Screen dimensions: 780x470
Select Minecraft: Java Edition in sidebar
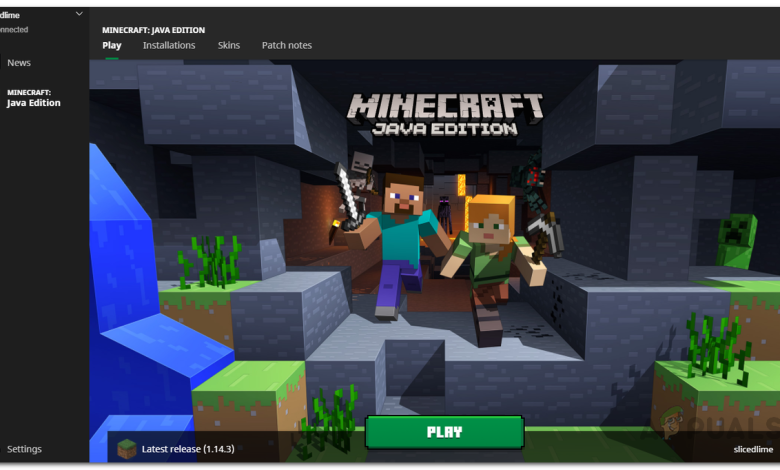tap(33, 98)
